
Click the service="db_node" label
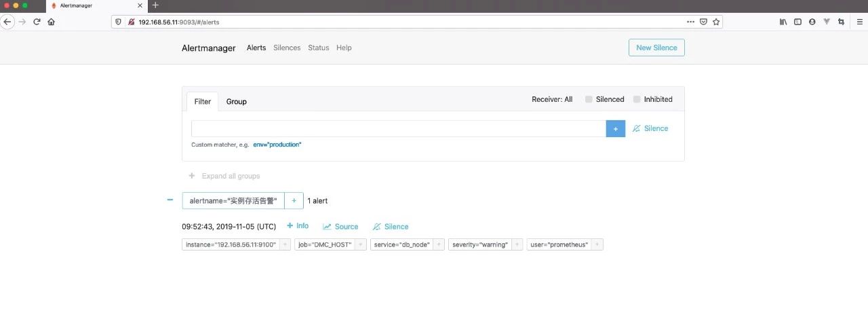tap(402, 244)
